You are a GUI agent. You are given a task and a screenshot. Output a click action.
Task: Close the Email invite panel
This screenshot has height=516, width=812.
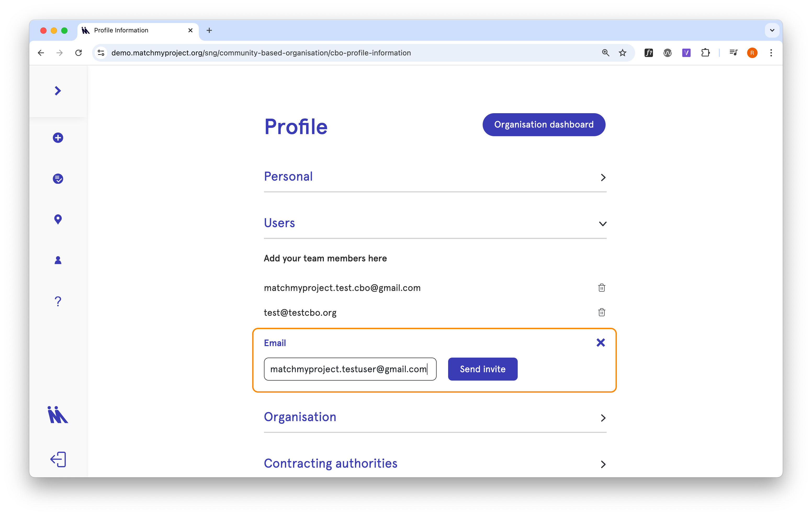coord(600,343)
